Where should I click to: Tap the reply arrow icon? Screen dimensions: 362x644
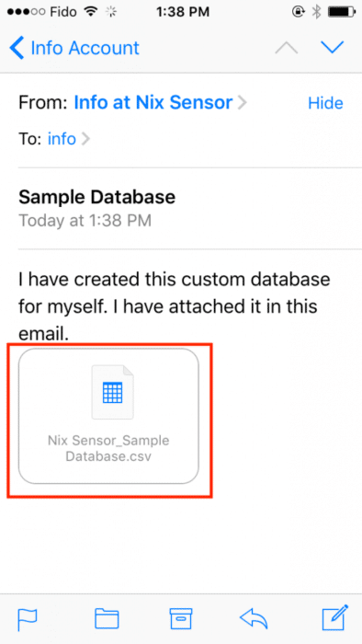254,619
